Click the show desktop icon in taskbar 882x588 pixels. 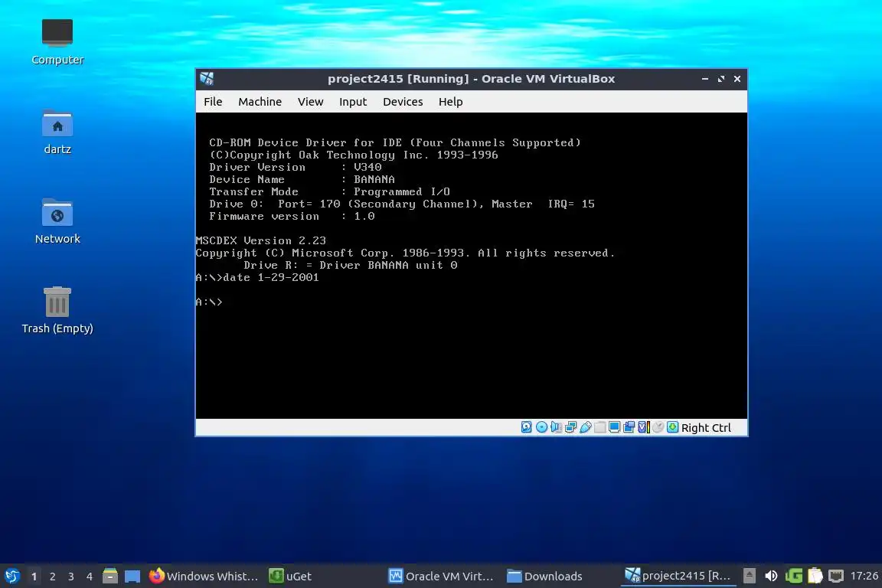(x=132, y=576)
